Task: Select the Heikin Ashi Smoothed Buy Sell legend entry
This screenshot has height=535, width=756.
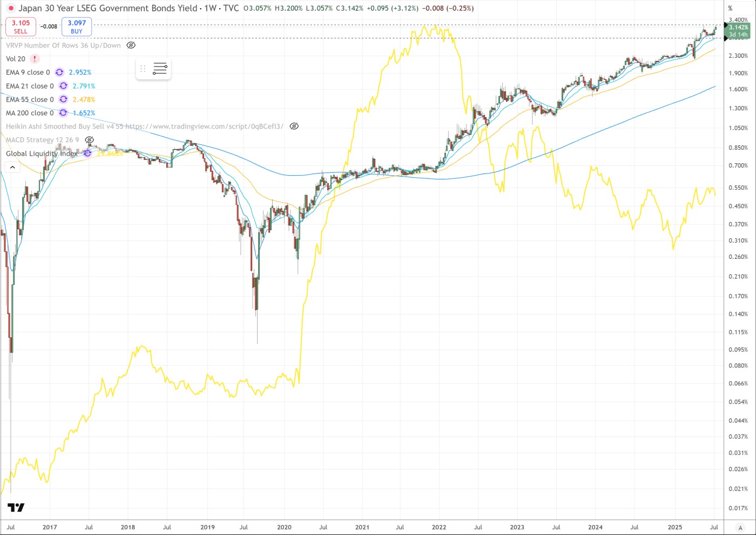Action: click(145, 126)
